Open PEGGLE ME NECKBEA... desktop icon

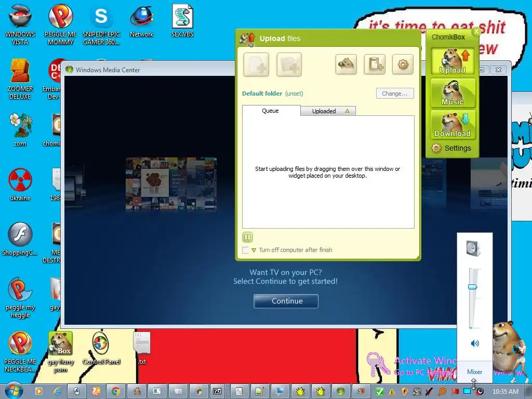click(20, 352)
